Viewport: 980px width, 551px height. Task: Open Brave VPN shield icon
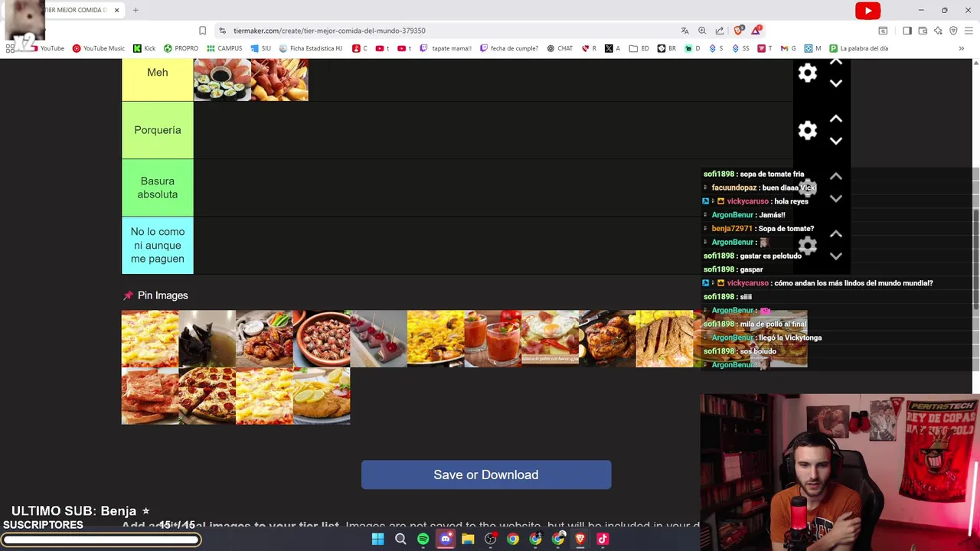tap(953, 31)
